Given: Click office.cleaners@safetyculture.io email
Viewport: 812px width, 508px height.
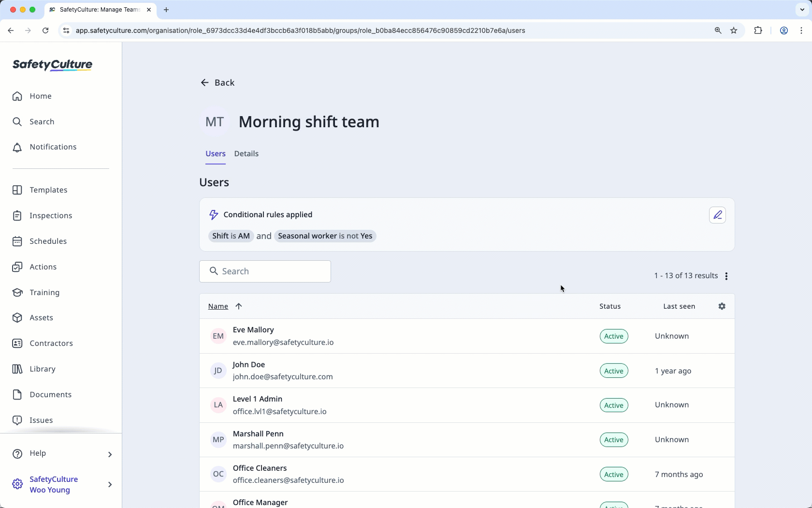Looking at the screenshot, I should coord(289,480).
